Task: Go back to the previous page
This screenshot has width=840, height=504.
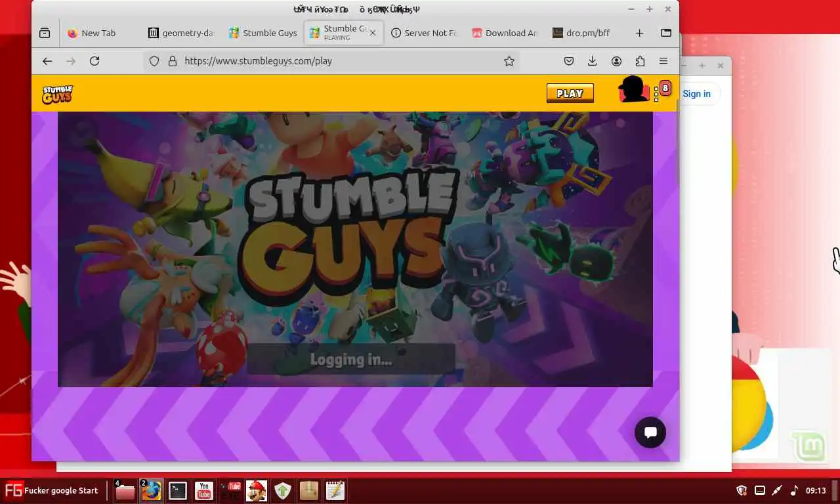Action: click(47, 61)
